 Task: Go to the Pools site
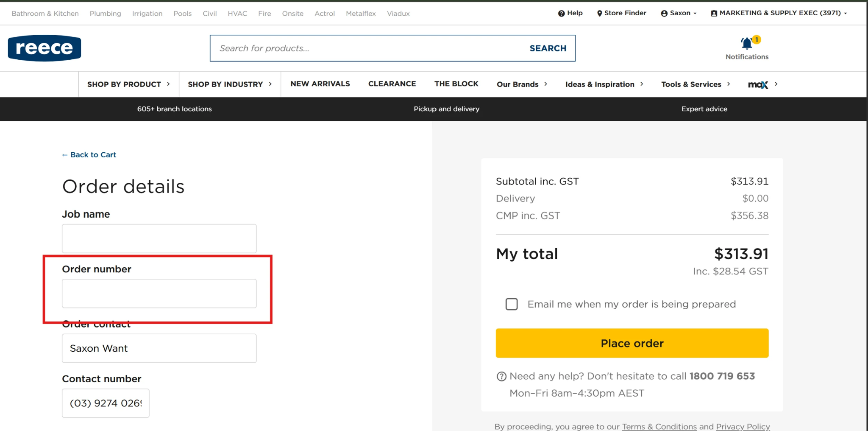coord(182,14)
